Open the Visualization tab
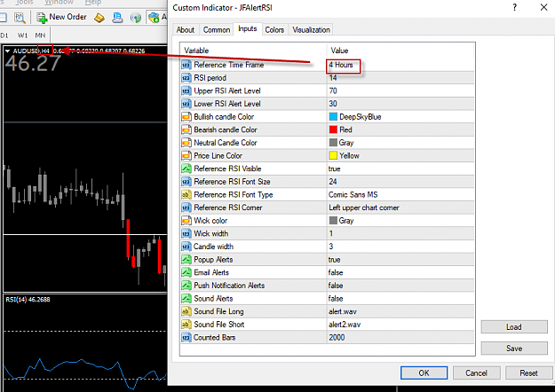 coord(311,30)
